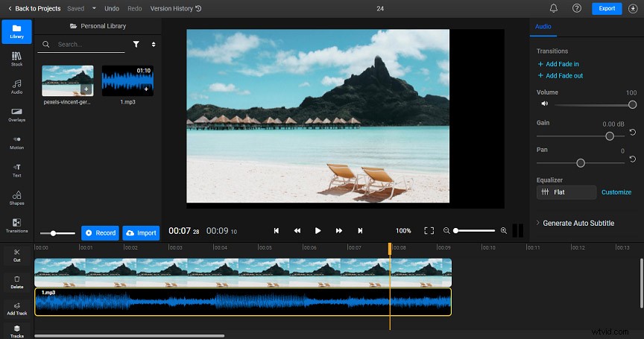Skip to the start of the video

point(277,231)
